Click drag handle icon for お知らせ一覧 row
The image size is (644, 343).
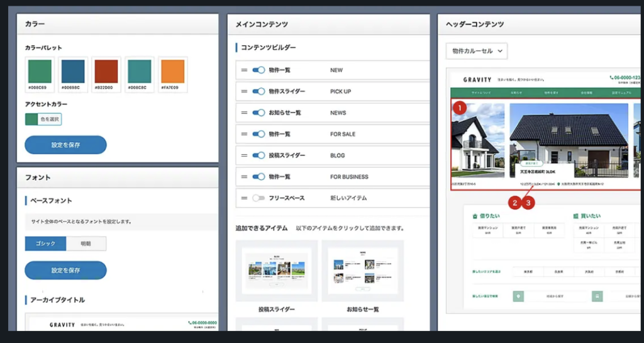tap(244, 113)
